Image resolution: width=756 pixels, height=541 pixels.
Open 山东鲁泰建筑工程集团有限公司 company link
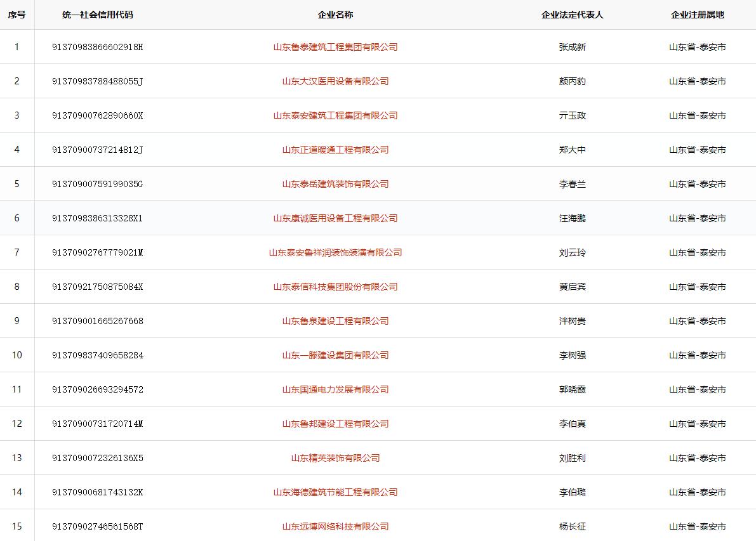[x=335, y=47]
